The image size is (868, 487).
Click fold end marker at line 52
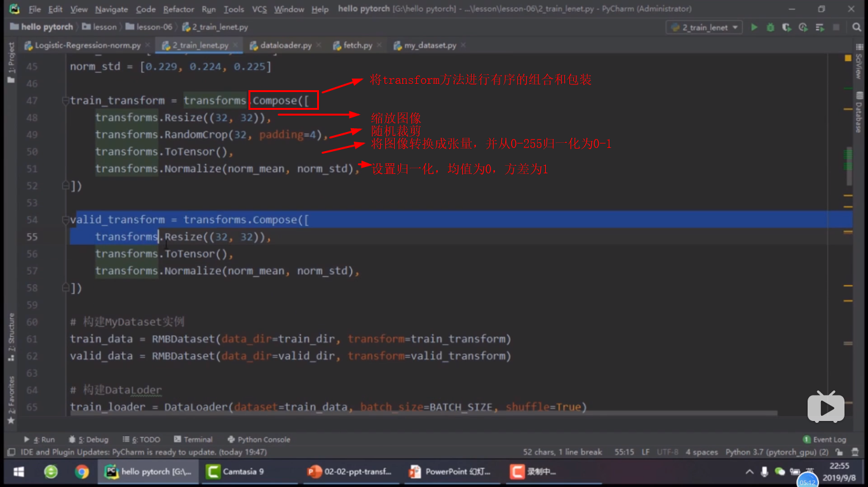[x=65, y=186]
